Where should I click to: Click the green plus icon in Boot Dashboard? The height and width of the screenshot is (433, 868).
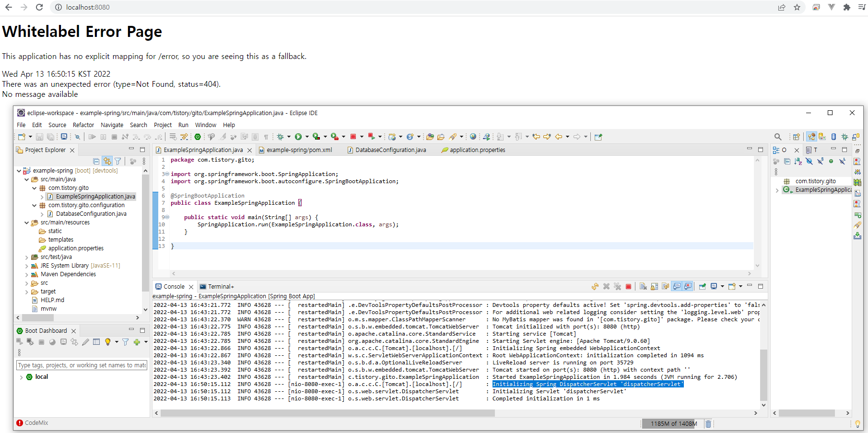137,342
